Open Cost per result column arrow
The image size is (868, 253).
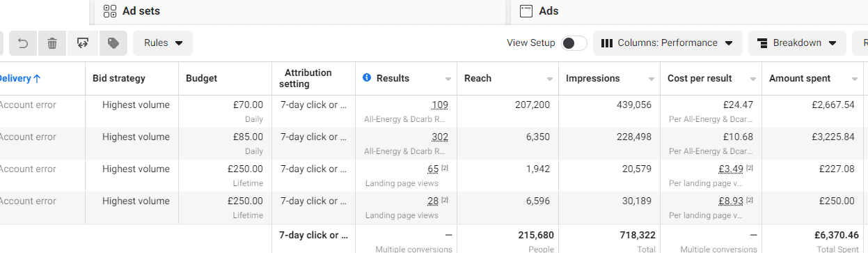click(x=753, y=79)
